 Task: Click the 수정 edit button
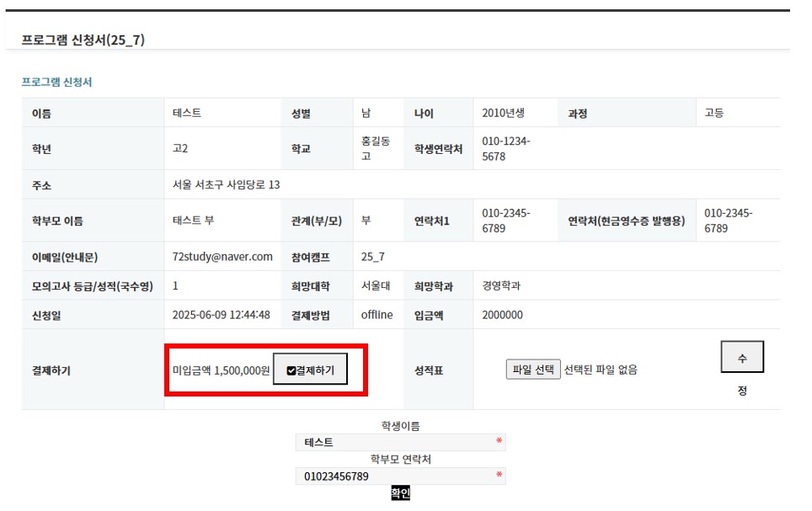(742, 357)
